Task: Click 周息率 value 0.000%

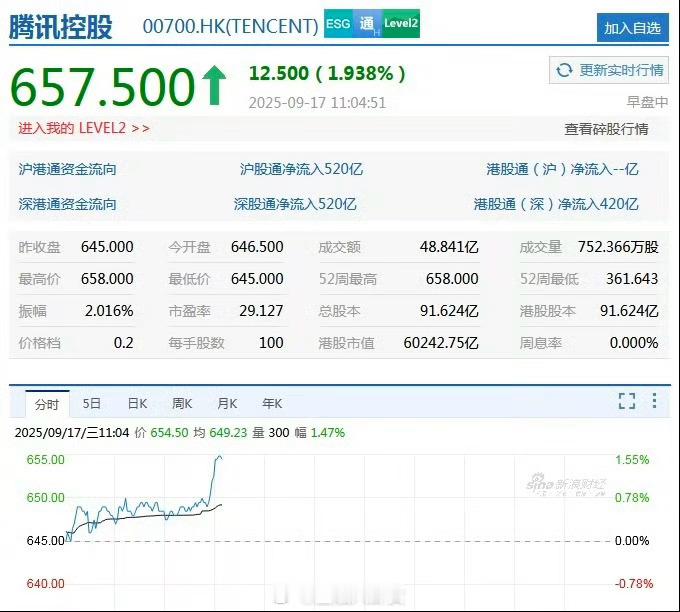Action: (x=634, y=343)
